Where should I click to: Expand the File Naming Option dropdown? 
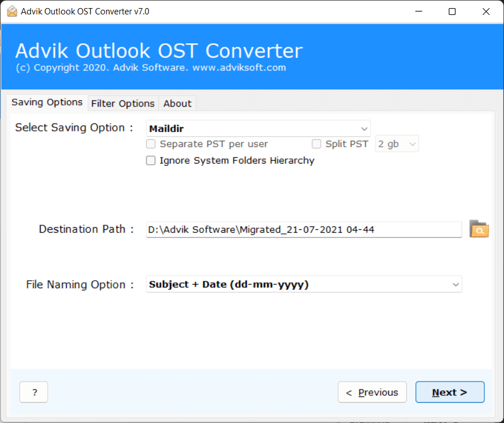click(x=304, y=284)
